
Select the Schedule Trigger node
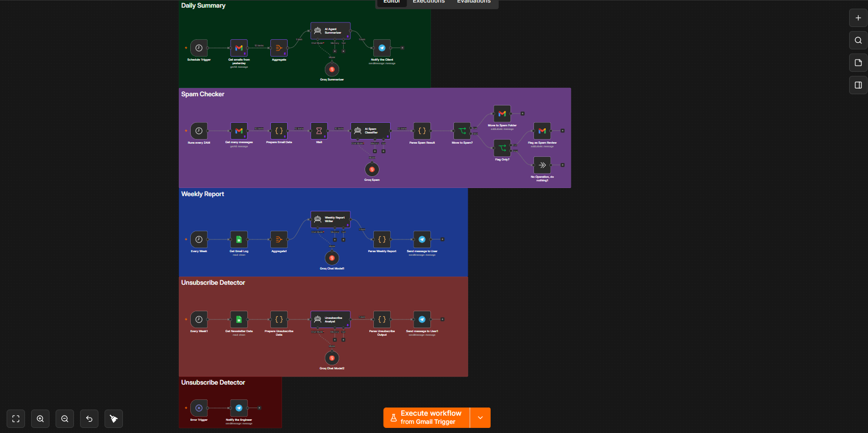[x=199, y=48]
